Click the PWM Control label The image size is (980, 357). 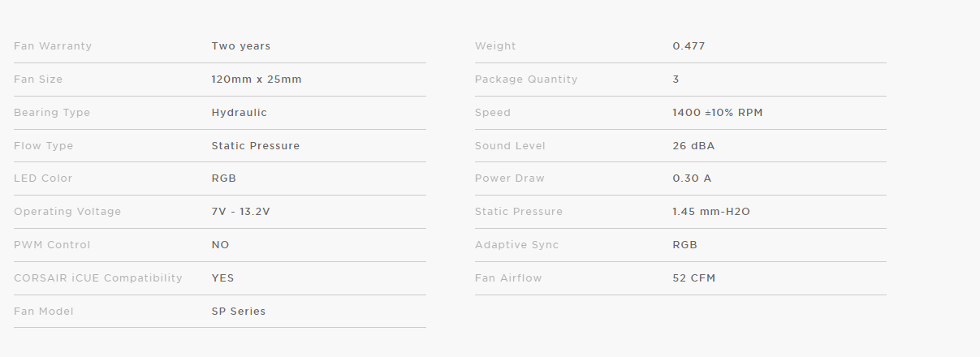[52, 245]
